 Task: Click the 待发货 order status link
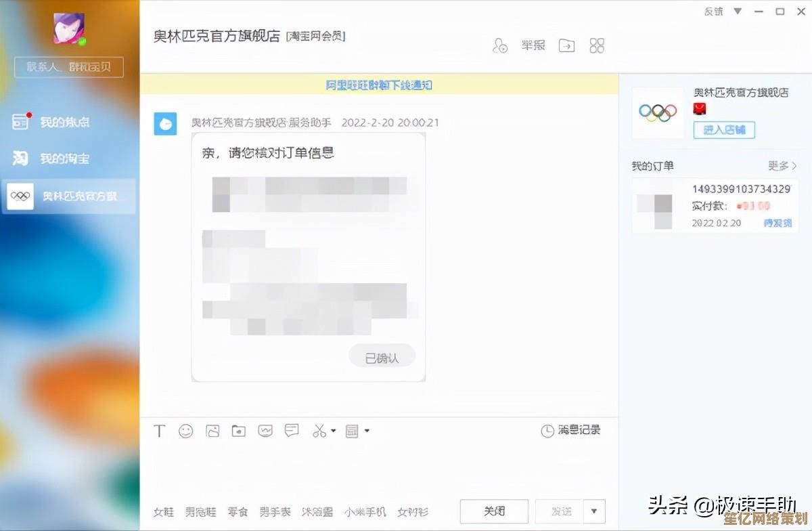click(777, 223)
